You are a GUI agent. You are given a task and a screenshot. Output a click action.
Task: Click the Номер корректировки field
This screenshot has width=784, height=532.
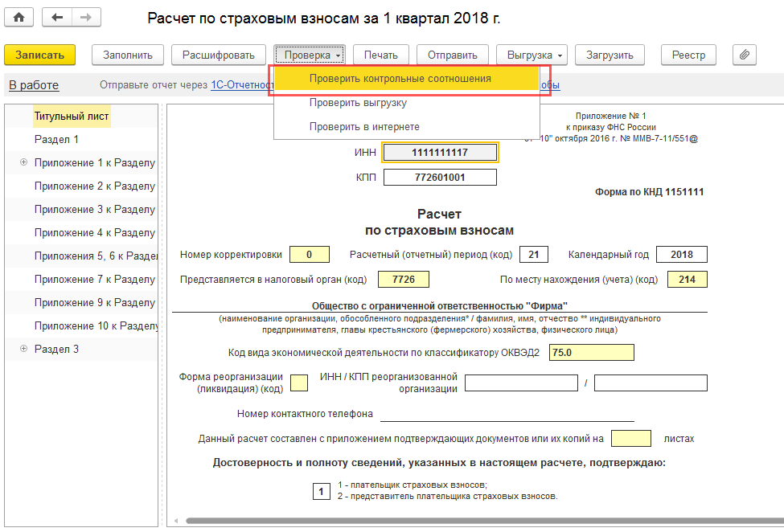pyautogui.click(x=310, y=255)
